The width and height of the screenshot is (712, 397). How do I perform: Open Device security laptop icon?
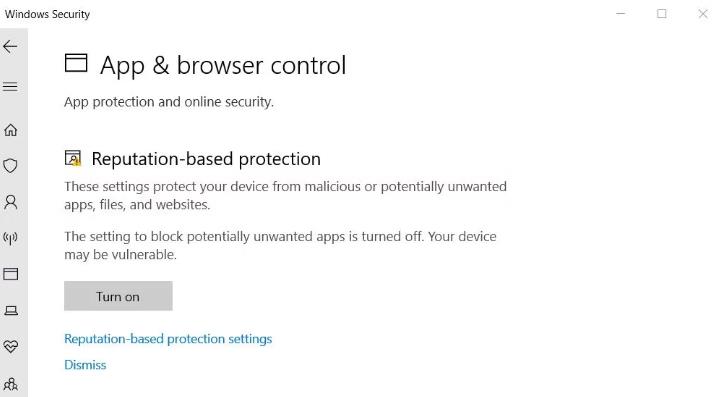11,311
